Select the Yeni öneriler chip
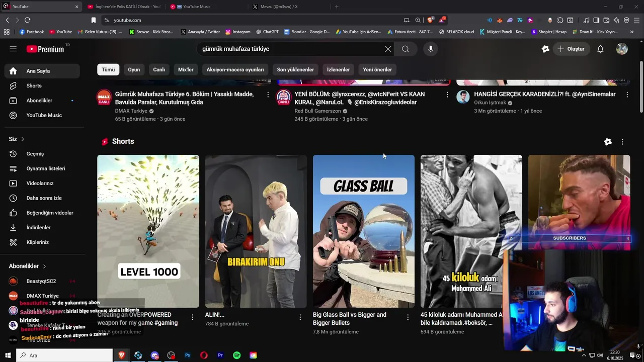The width and height of the screenshot is (644, 362). coord(377,69)
